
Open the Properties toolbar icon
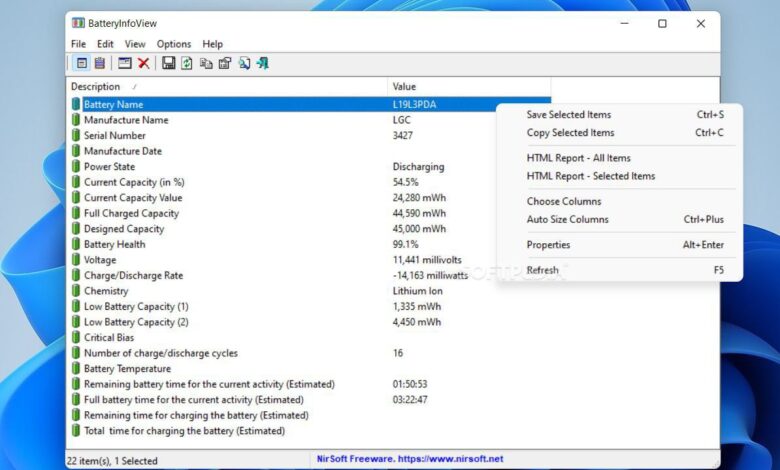[x=225, y=63]
